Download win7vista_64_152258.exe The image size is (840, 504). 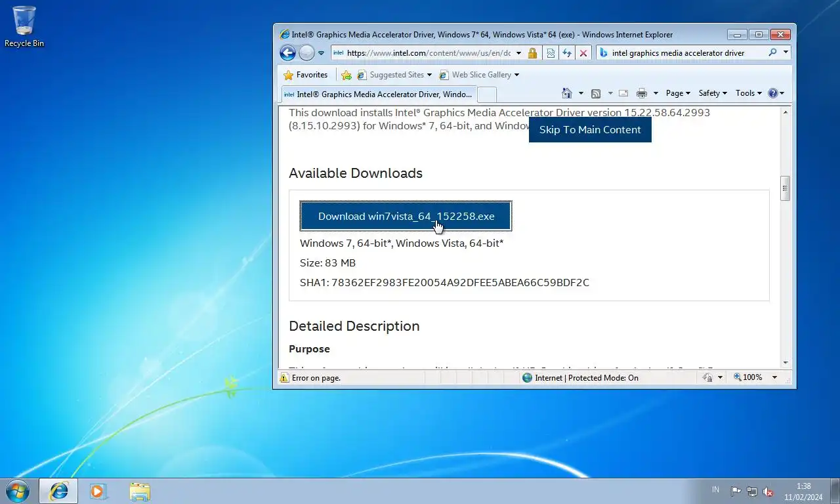406,216
